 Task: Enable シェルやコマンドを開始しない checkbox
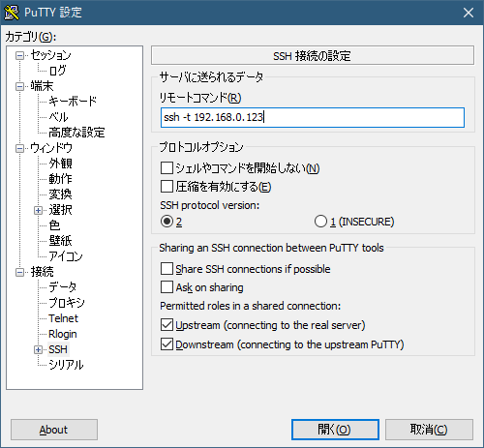(166, 168)
